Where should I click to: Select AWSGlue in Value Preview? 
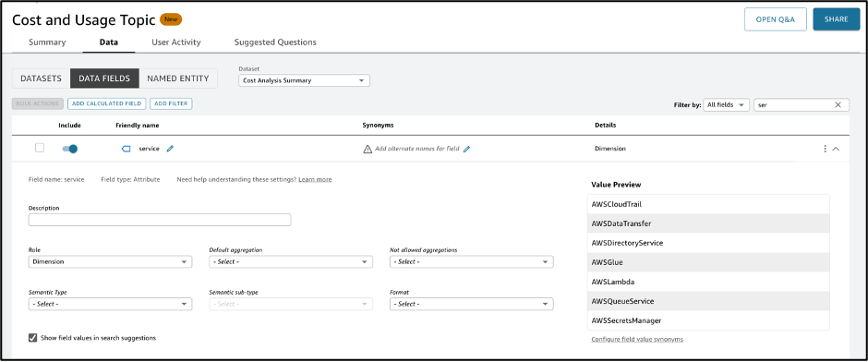tap(708, 262)
